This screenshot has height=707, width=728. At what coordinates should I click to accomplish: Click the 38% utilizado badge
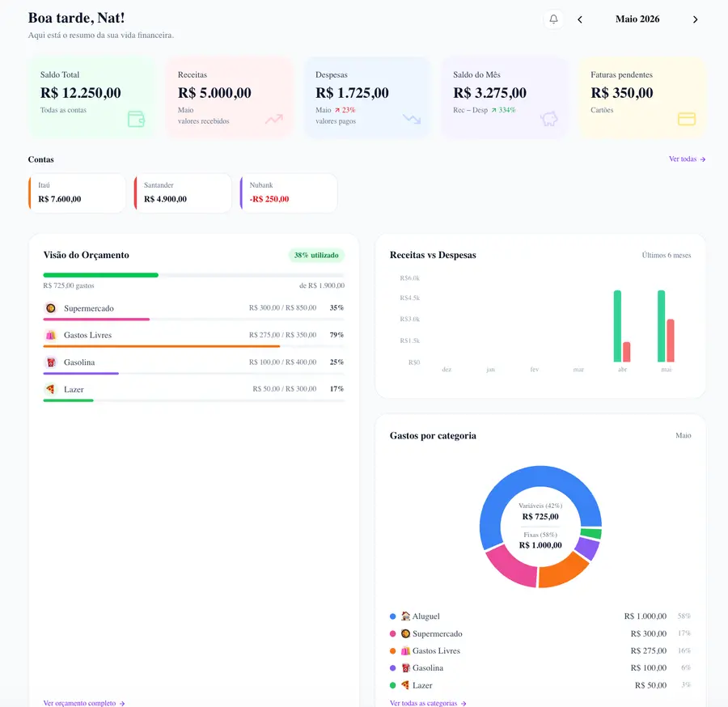(x=316, y=256)
